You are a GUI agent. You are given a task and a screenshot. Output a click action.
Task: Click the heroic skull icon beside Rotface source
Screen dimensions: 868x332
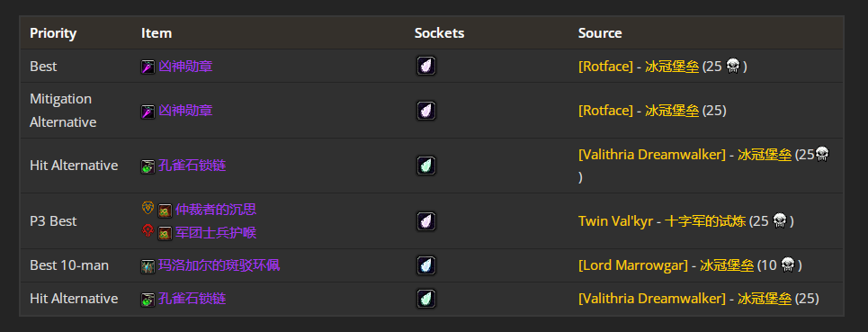tap(733, 66)
